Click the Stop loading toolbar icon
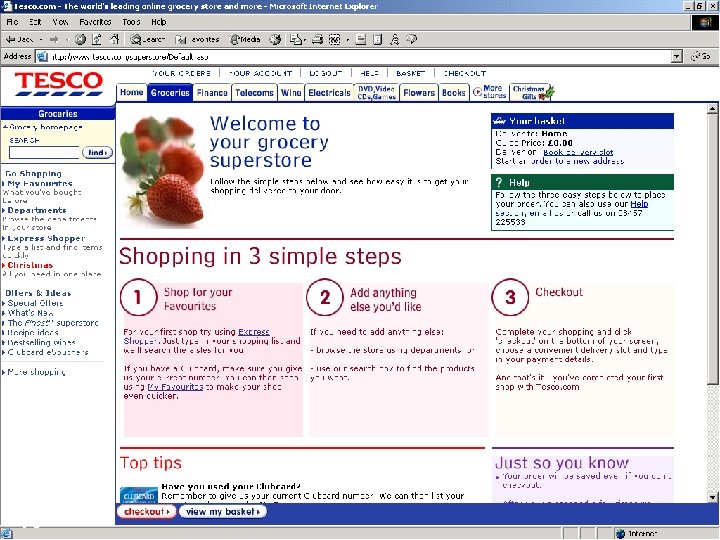The image size is (720, 540). click(x=80, y=39)
